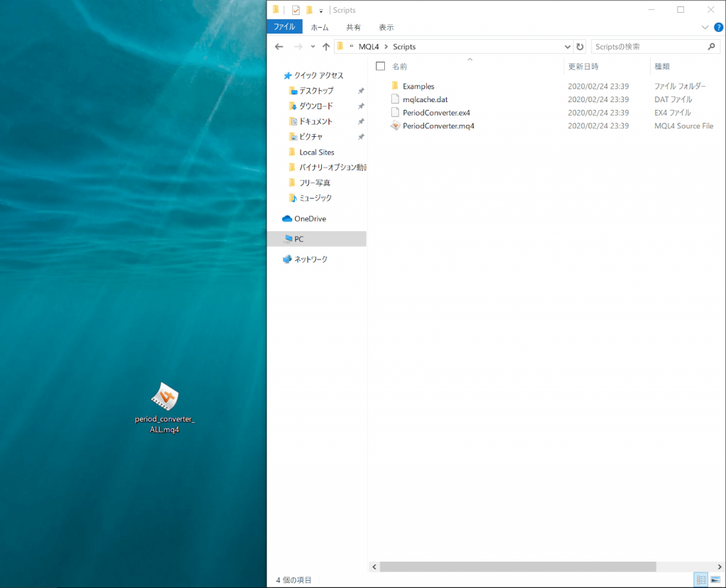Focus the Scriptsの検索 search box
726x588 pixels.
(x=649, y=47)
